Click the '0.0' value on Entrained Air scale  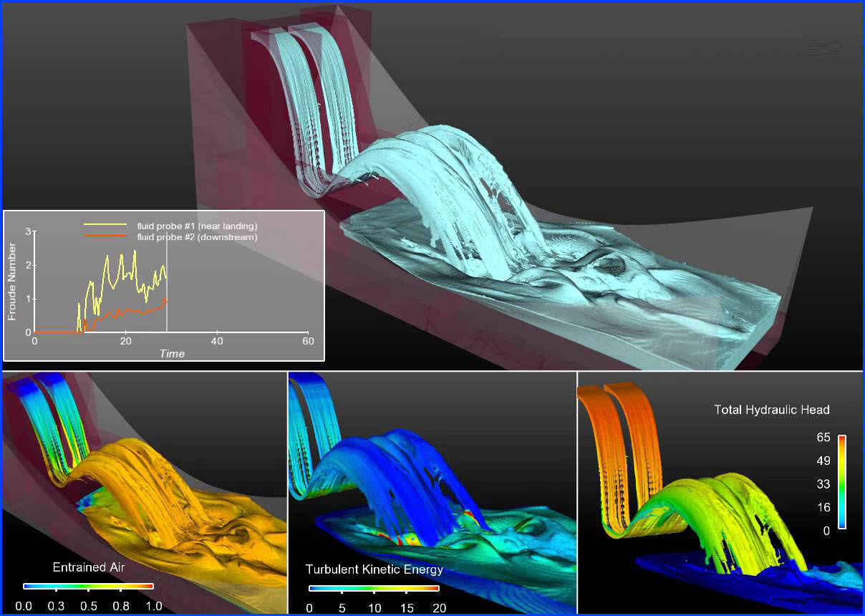click(24, 606)
